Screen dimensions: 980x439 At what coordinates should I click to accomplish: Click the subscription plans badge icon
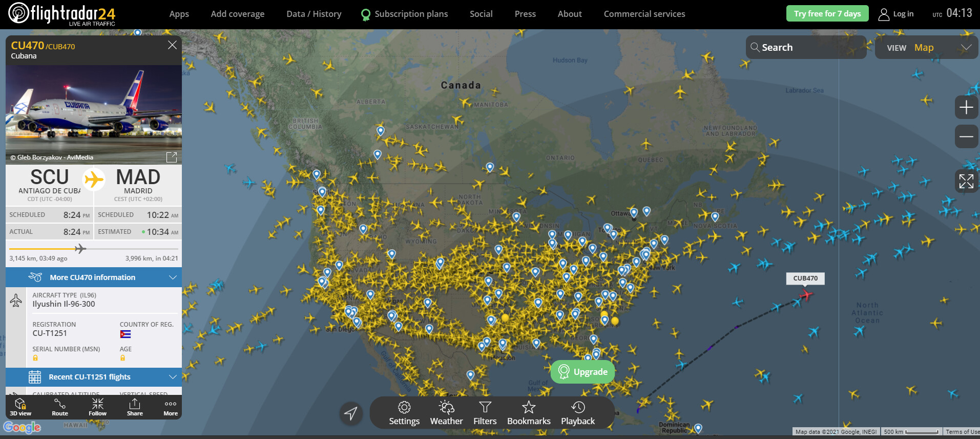(x=366, y=15)
